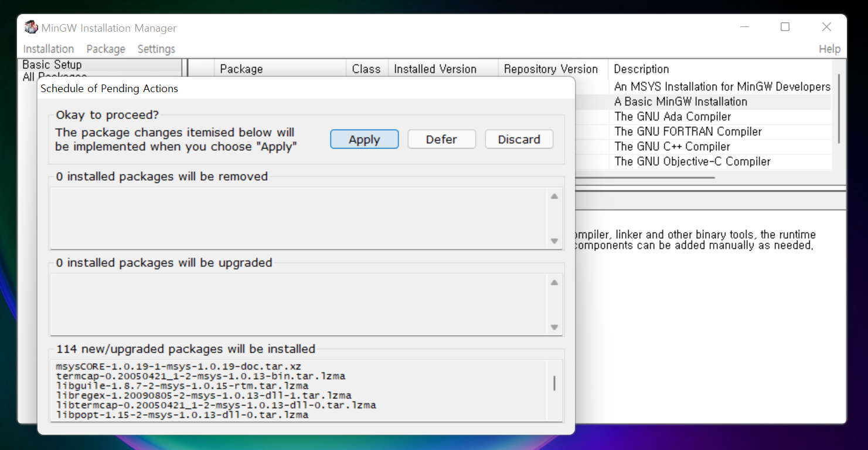This screenshot has height=450, width=868.
Task: Open the Help menu
Action: (x=829, y=49)
